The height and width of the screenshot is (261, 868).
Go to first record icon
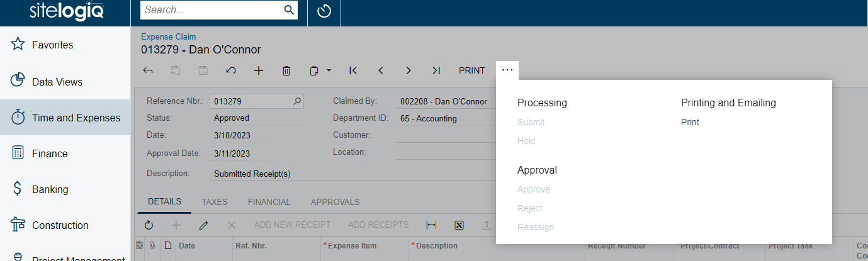(x=353, y=70)
